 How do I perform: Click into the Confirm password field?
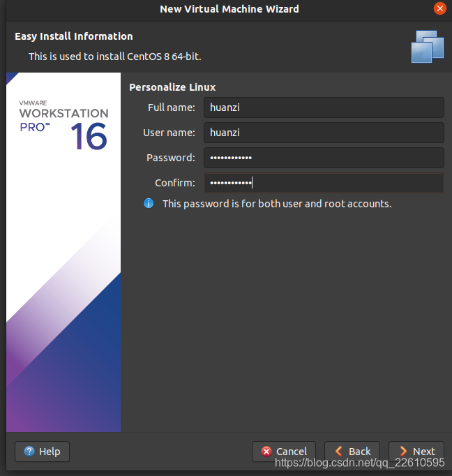pyautogui.click(x=324, y=183)
